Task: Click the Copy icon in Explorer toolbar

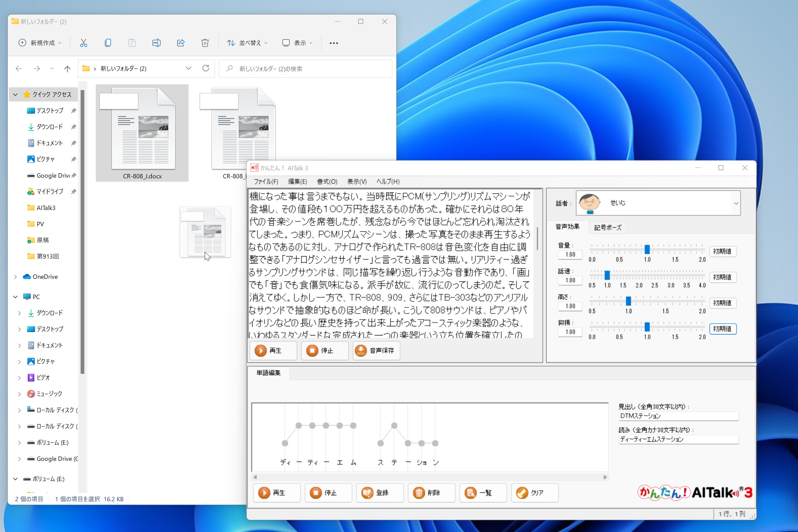Action: pos(108,43)
